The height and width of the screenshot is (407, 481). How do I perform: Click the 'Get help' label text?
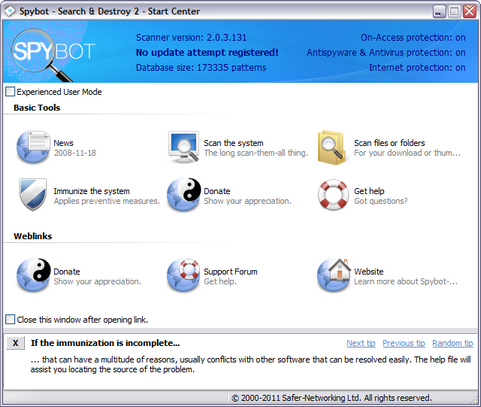(369, 191)
